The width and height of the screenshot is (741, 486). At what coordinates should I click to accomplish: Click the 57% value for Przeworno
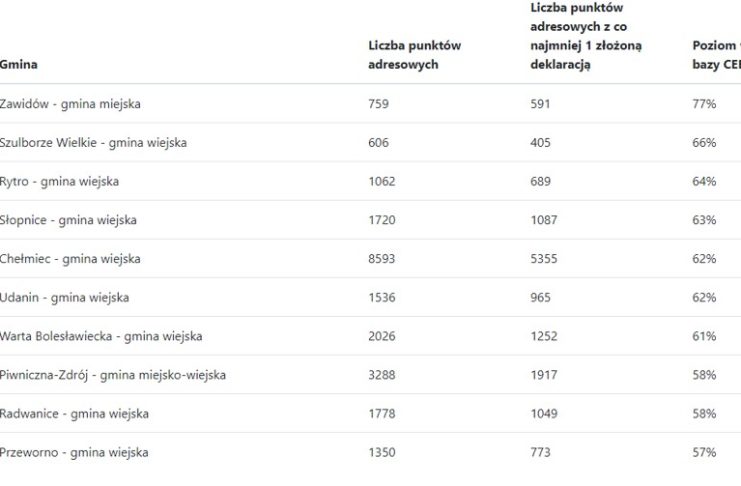click(704, 453)
